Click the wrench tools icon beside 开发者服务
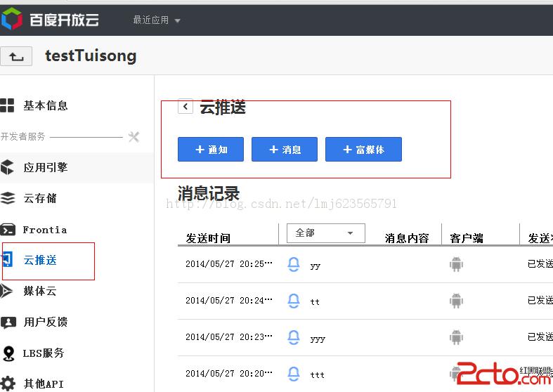This screenshot has width=553, height=392. click(x=134, y=136)
